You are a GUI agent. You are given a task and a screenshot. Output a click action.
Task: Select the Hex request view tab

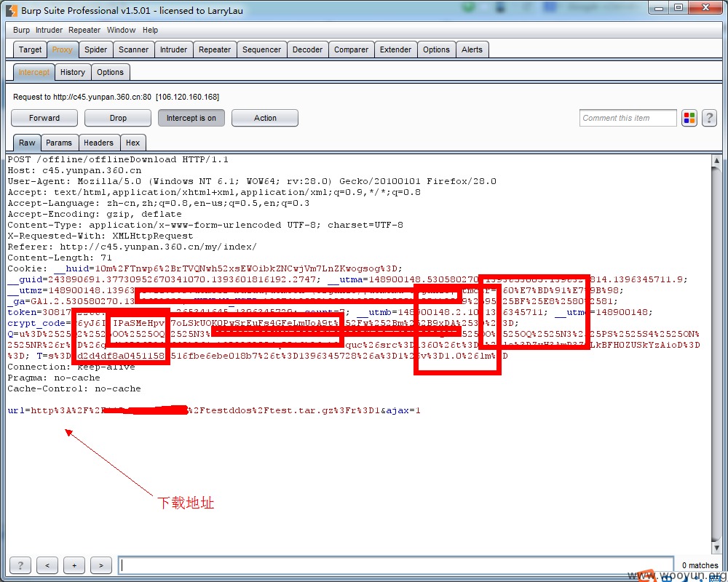pos(132,143)
